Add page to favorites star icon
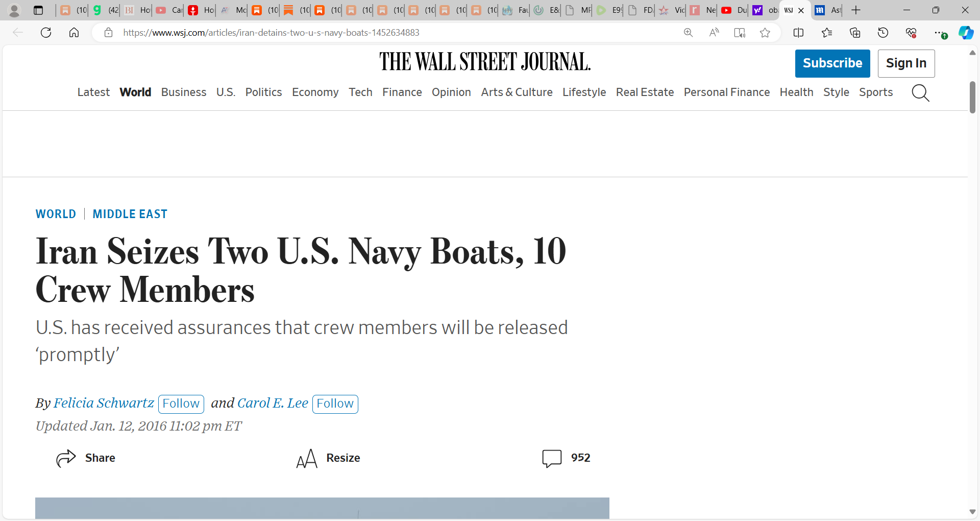The width and height of the screenshot is (980, 521). click(x=765, y=33)
